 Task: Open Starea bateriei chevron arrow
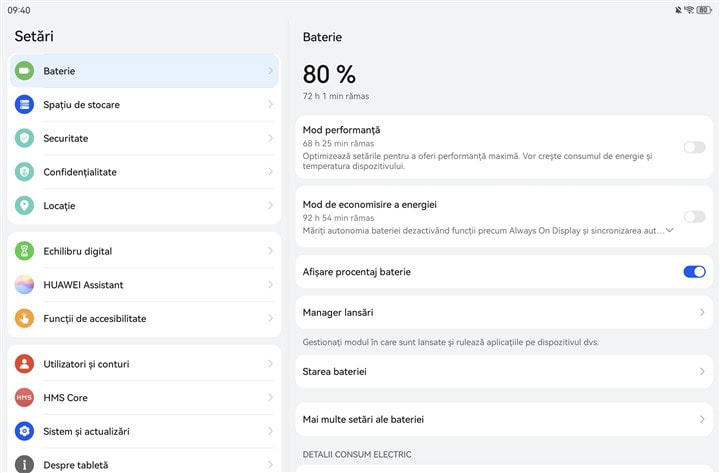tap(702, 371)
